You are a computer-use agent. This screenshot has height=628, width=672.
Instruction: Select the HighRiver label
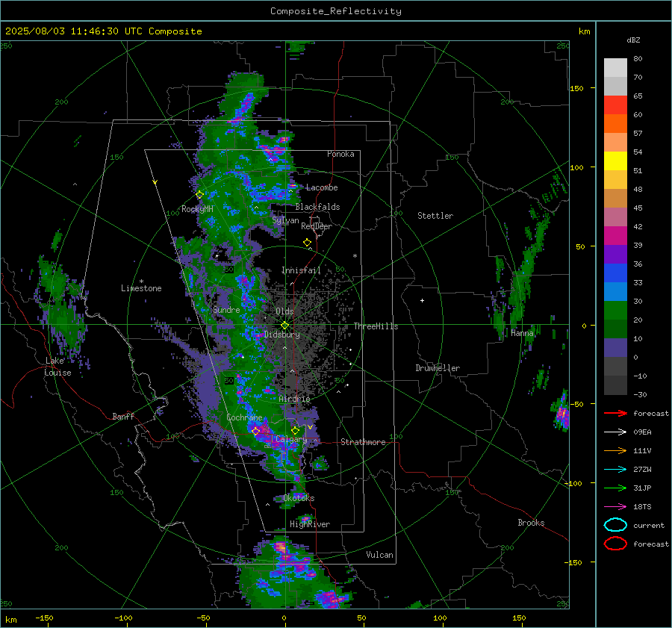pos(310,524)
